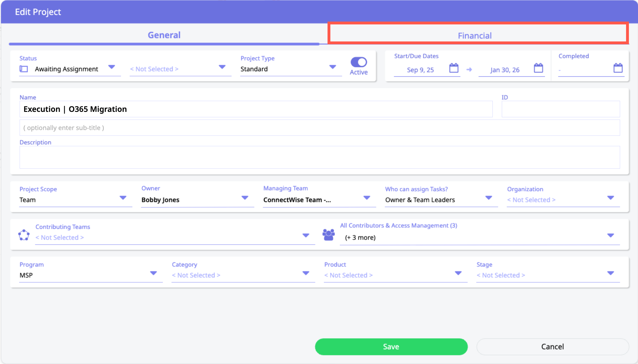Toggle the Active project switch
This screenshot has width=638, height=364.
point(359,62)
